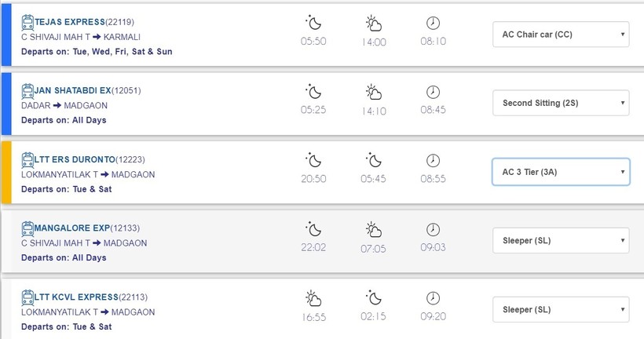Screen dimensions: 644x339
Task: Expand Mangalore Exp Sleeper (SL) dropdown
Action: [x=561, y=241]
